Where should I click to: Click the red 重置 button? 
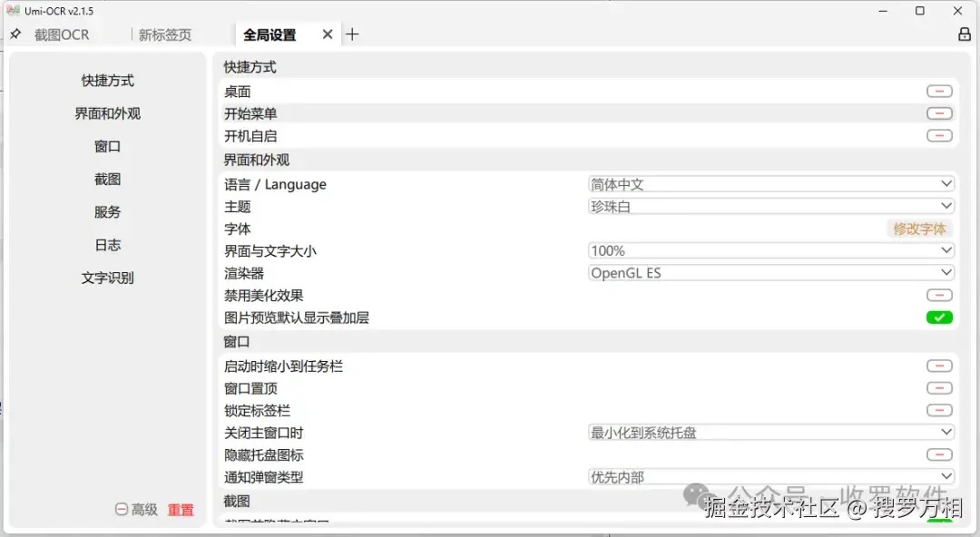click(180, 510)
